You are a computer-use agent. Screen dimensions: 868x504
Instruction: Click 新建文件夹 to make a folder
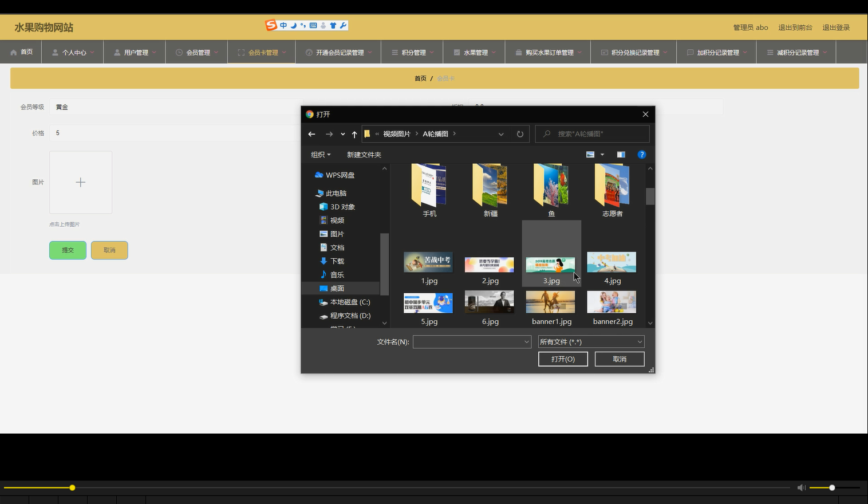pos(364,155)
